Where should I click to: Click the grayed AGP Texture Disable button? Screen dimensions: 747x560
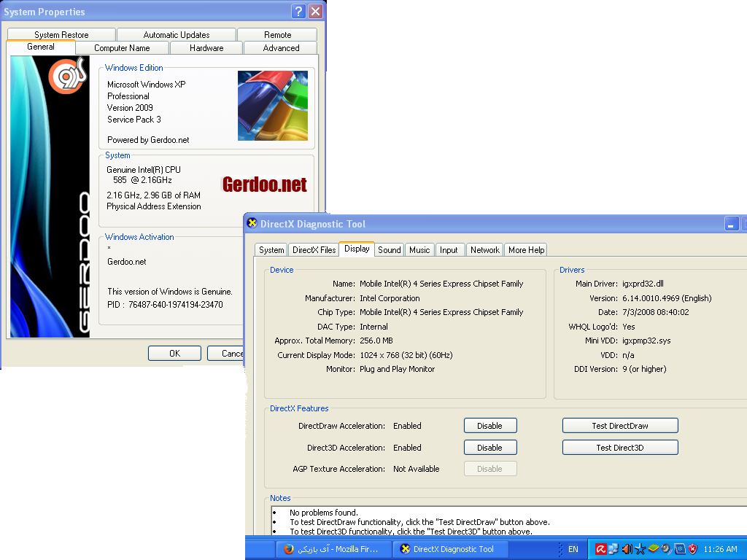coord(490,469)
